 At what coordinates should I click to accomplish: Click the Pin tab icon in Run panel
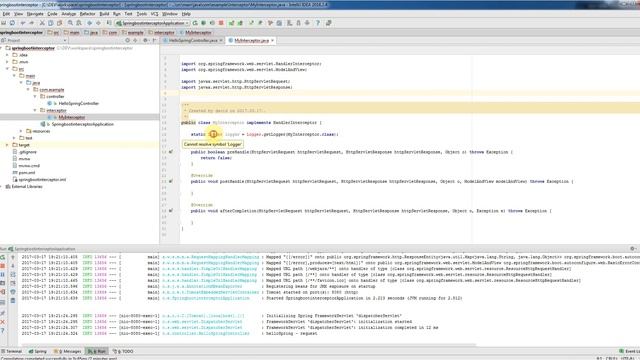point(3,313)
